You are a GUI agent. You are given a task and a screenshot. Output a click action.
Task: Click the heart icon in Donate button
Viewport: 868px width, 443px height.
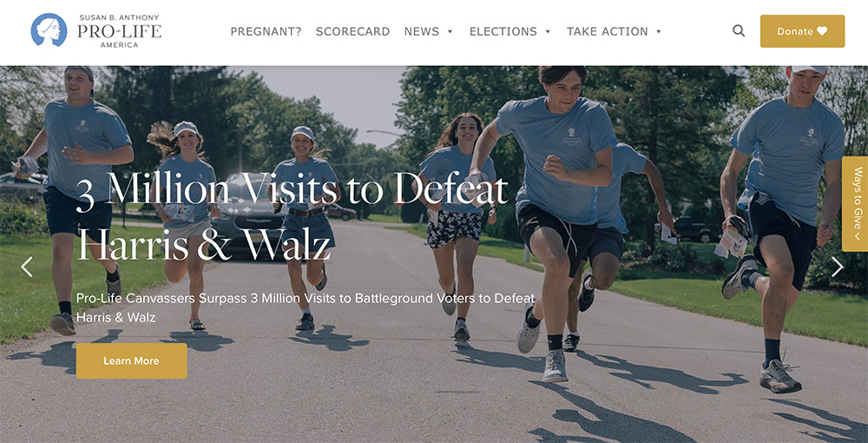pyautogui.click(x=822, y=31)
